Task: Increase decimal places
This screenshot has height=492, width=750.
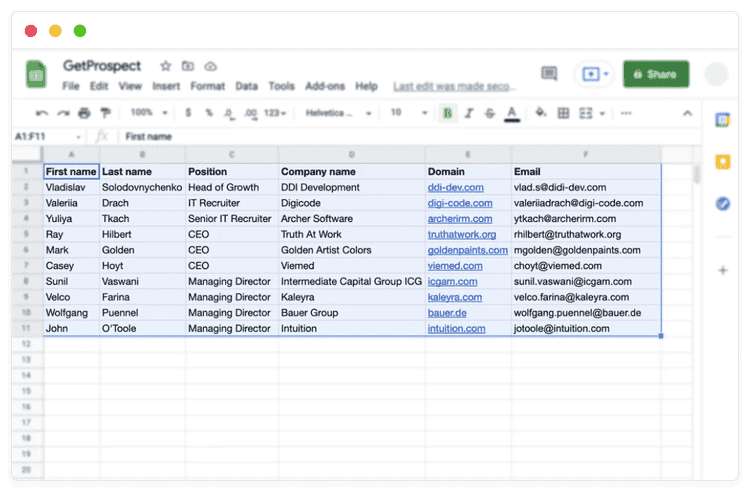Action: tap(250, 113)
